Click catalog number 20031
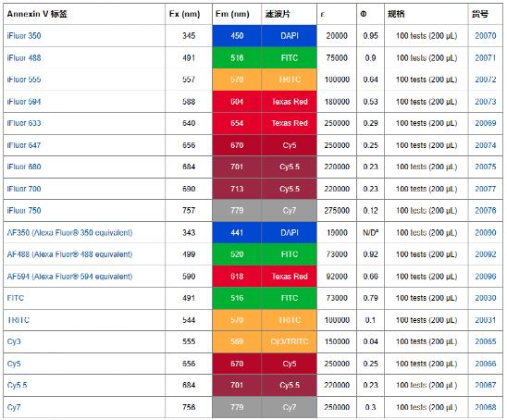 486,320
